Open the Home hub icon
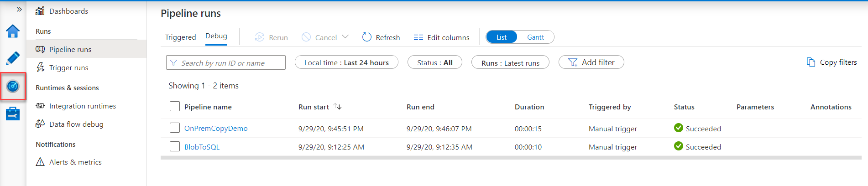This screenshot has width=868, height=186. pyautogui.click(x=13, y=31)
